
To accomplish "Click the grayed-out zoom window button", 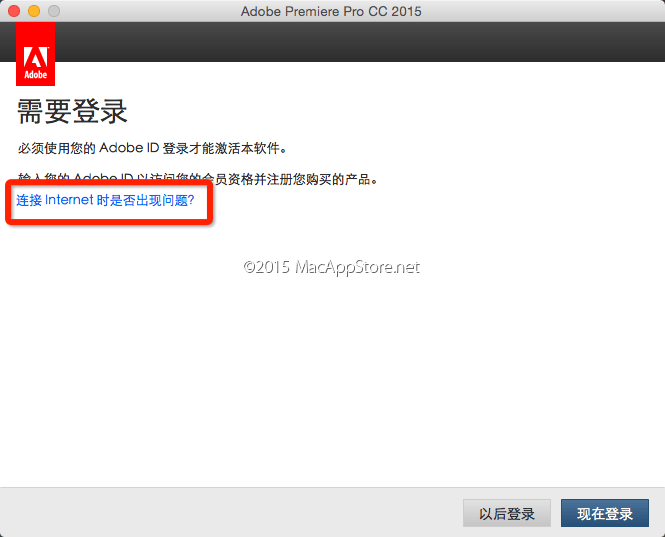I will pyautogui.click(x=54, y=11).
